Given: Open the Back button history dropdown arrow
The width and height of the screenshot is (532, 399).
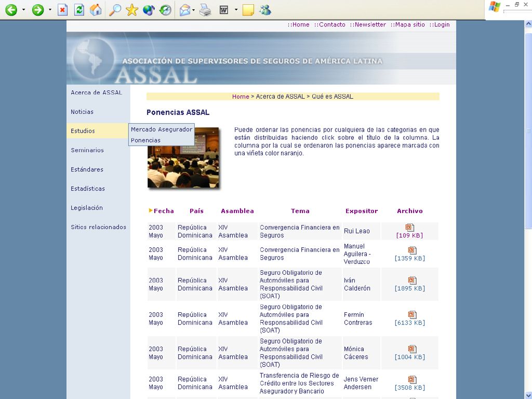Looking at the screenshot, I should [x=23, y=10].
